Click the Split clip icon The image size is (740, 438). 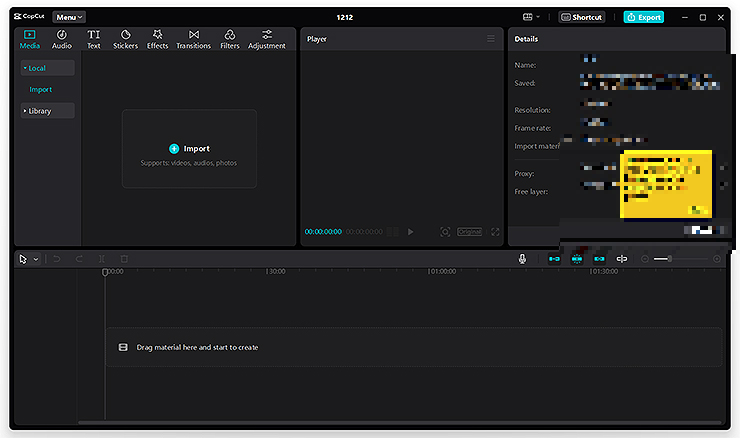click(x=102, y=259)
